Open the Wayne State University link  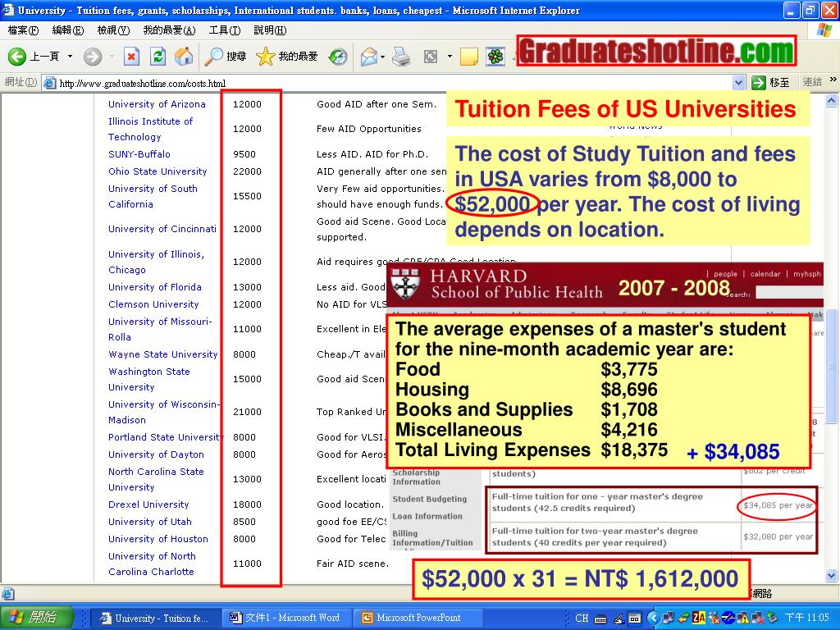pyautogui.click(x=163, y=354)
